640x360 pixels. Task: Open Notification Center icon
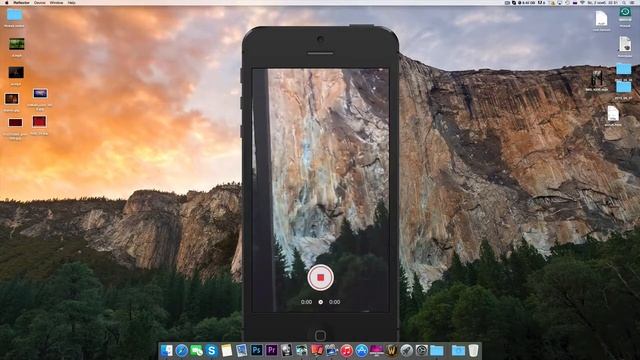pos(633,2)
